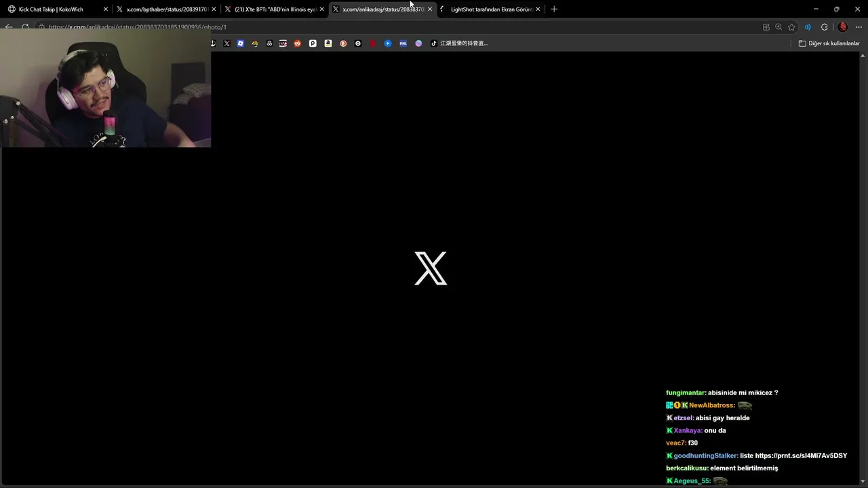Click the Aegeus_55 username in chat
This screenshot has width=868, height=488.
692,481
